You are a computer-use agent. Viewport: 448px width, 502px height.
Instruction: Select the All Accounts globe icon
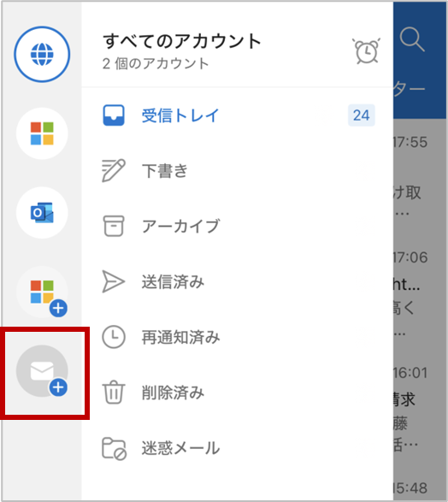click(42, 54)
